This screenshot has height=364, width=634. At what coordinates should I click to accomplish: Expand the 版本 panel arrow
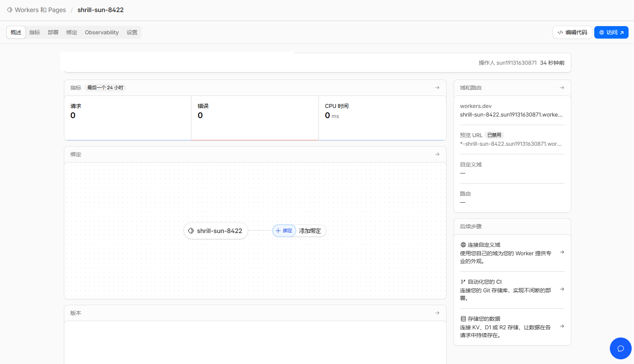click(x=437, y=313)
